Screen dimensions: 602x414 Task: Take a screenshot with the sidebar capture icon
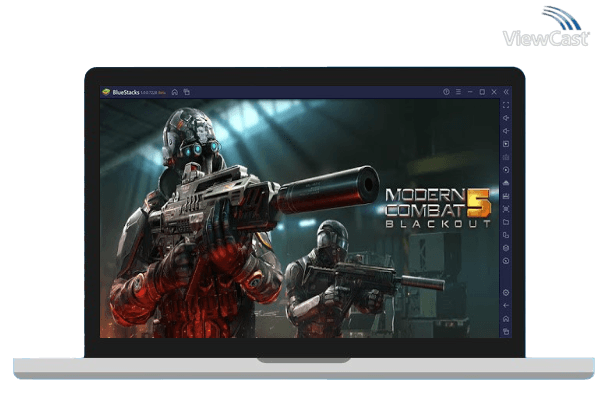point(506,209)
